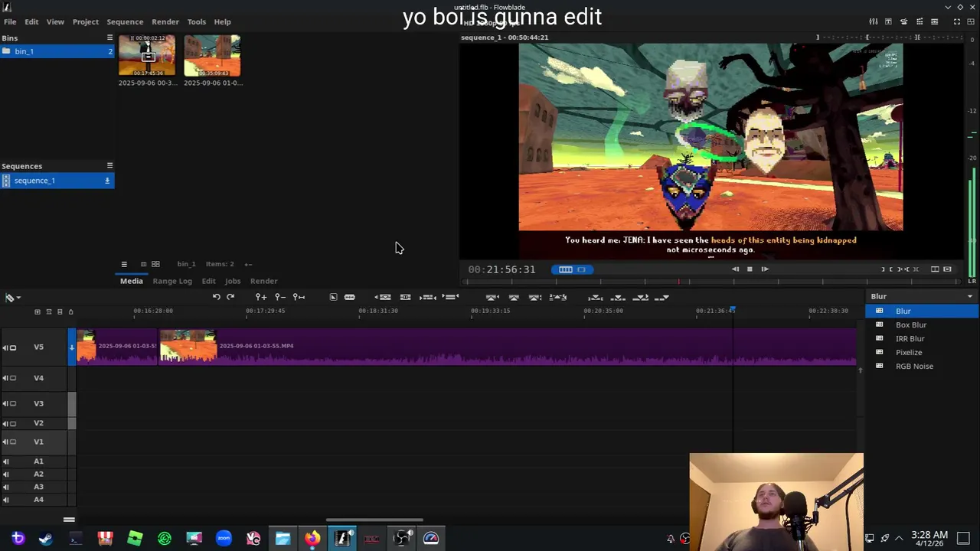This screenshot has height=551, width=980.
Task: Click the last monitor insert toolbar icon
Action: [x=662, y=297]
